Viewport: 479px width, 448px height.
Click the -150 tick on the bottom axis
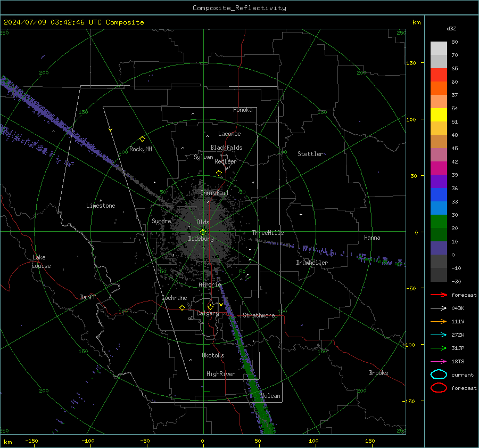[x=31, y=441]
